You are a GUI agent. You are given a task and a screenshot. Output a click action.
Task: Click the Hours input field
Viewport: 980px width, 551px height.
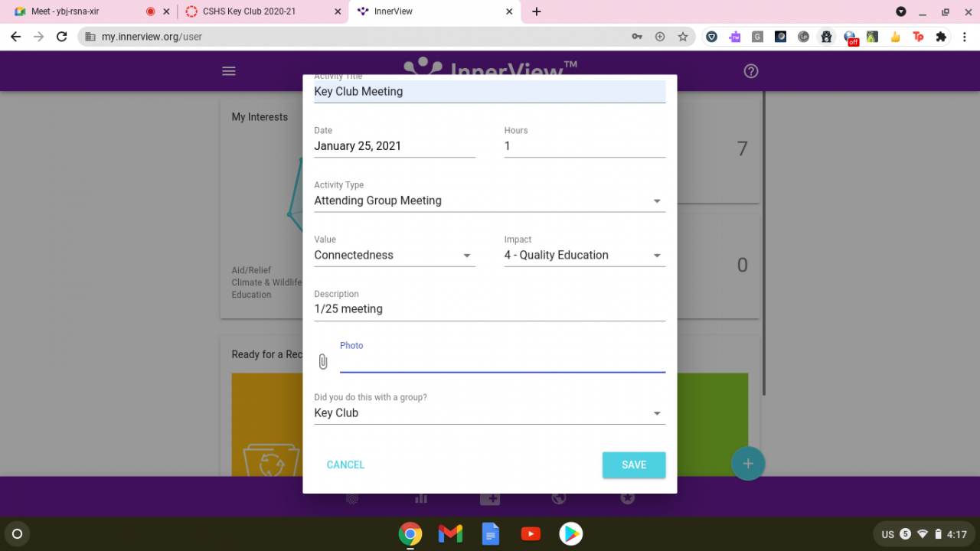[x=584, y=146]
